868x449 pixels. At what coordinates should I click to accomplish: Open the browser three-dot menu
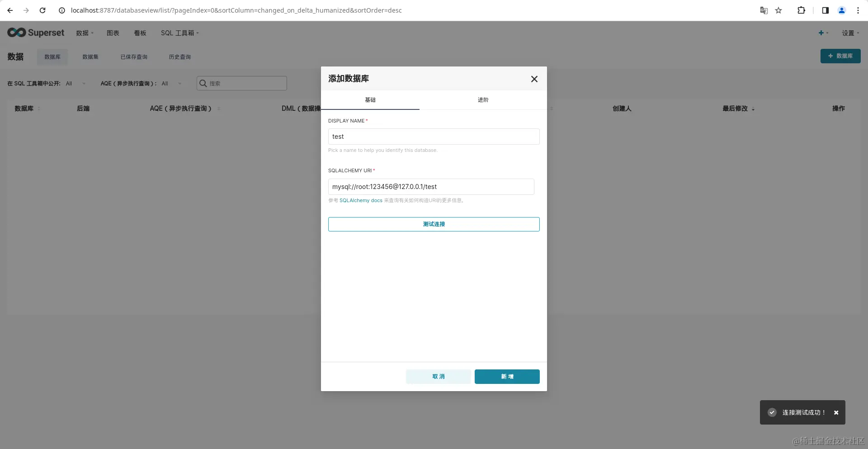[x=858, y=10]
